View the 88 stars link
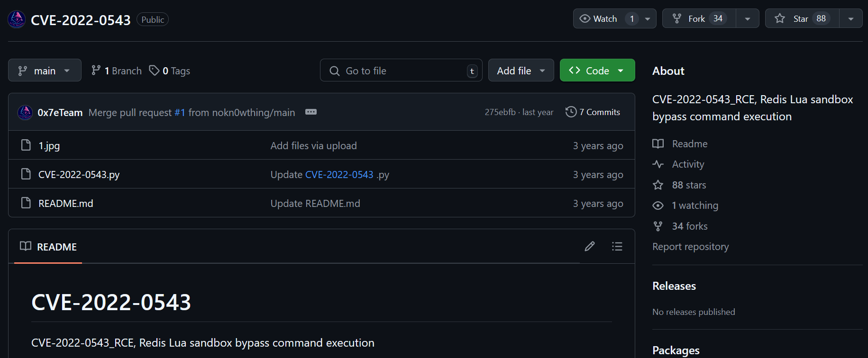Screen dimensions: 868x358 (x=679, y=185)
